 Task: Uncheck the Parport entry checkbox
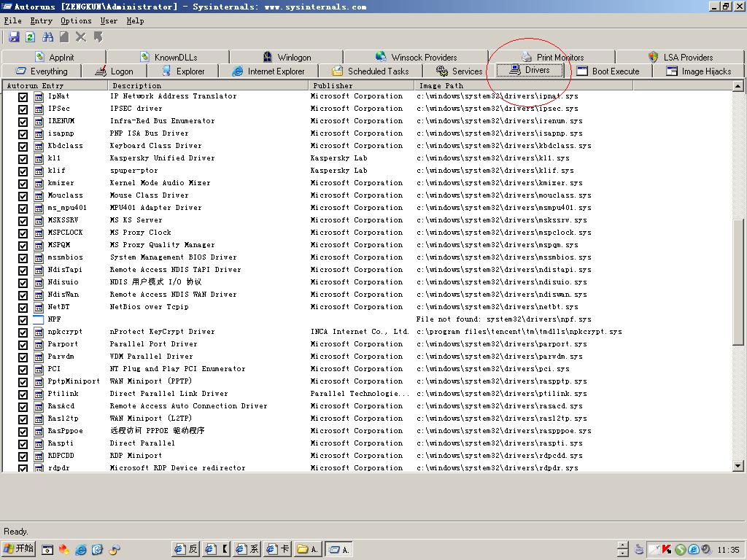[23, 345]
